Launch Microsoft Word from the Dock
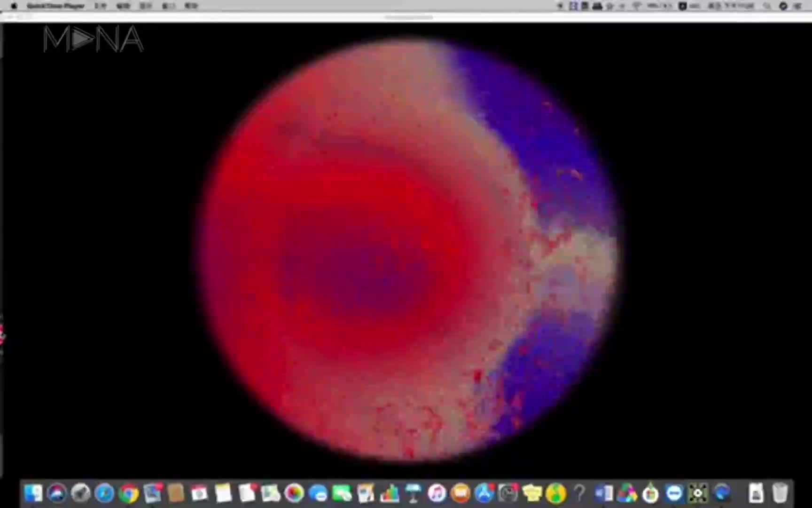 tap(603, 493)
